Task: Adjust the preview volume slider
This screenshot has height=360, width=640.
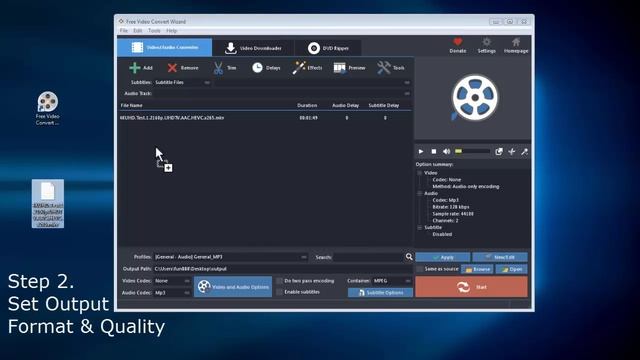Action: click(472, 151)
